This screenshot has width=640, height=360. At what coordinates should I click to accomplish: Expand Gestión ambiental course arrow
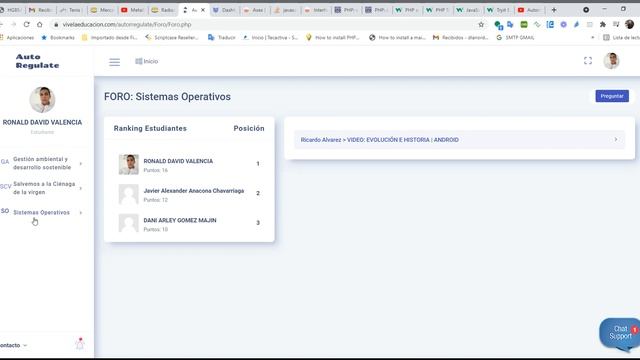coord(81,163)
